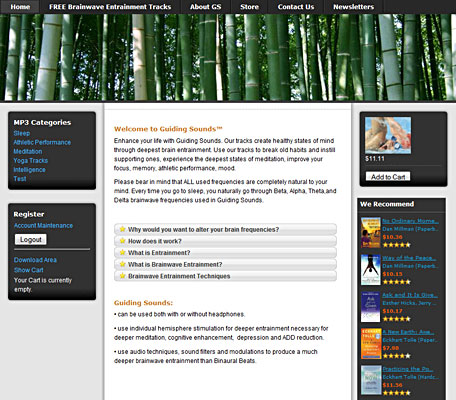The width and height of the screenshot is (456, 400).
Task: Click 'We Recommend' panel title
Action: (387, 204)
